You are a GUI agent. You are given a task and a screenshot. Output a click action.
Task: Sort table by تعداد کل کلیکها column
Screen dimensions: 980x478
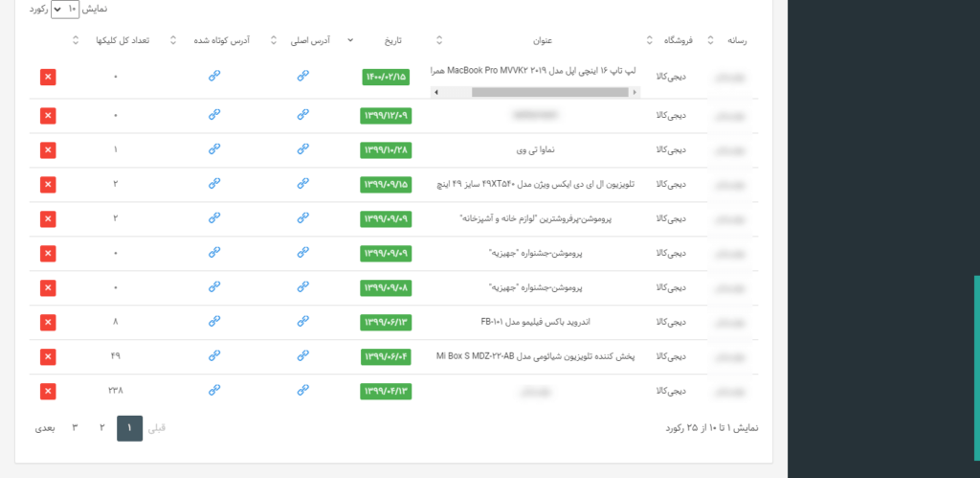click(x=122, y=40)
